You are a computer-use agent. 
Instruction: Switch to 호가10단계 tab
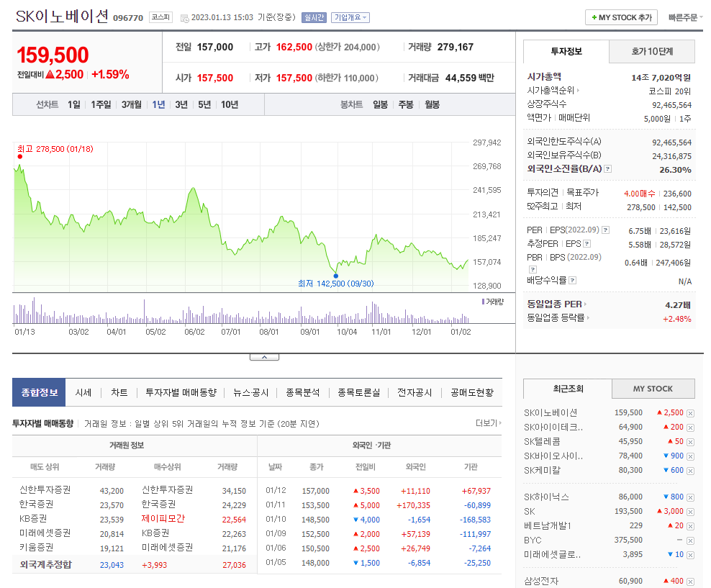point(652,51)
